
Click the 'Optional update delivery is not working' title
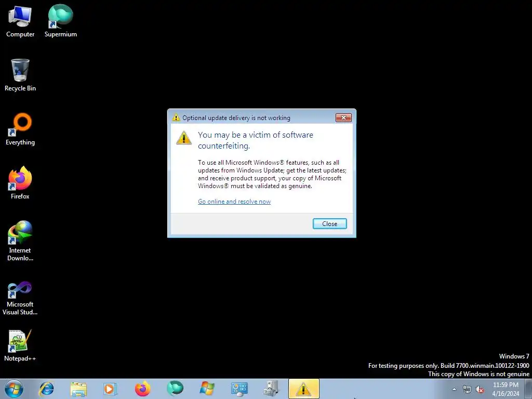(x=236, y=118)
